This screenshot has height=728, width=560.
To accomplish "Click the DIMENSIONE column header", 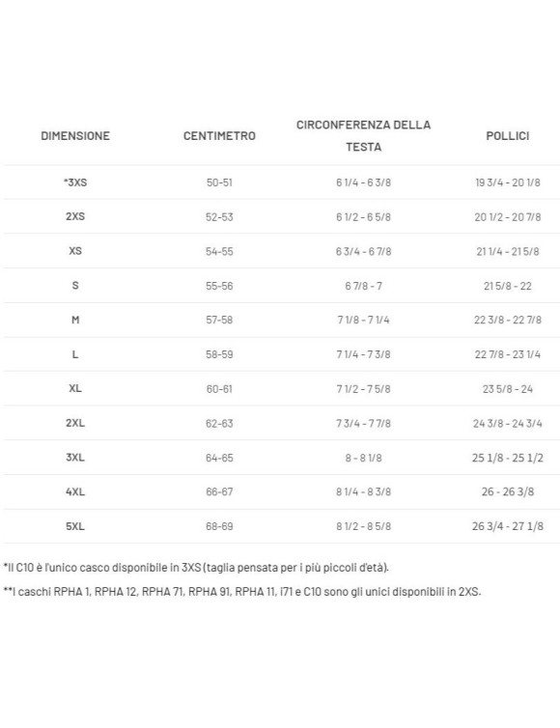I will (75, 136).
